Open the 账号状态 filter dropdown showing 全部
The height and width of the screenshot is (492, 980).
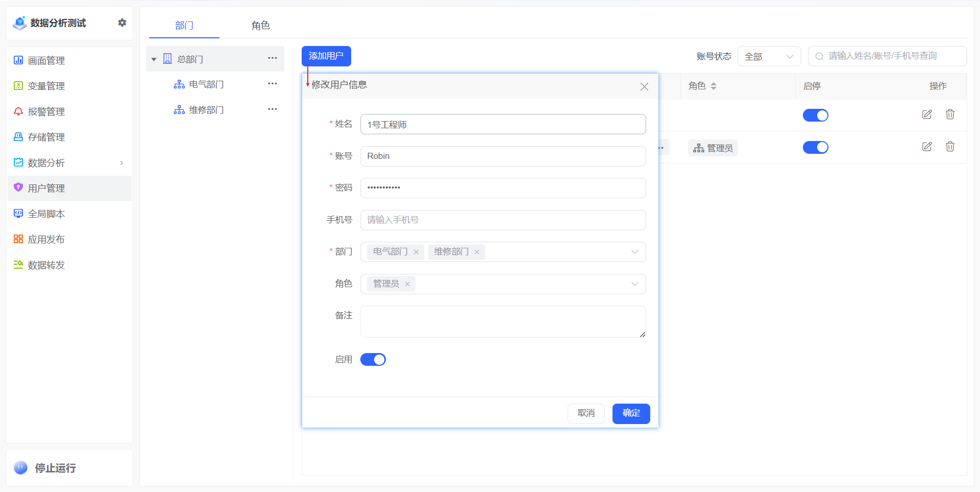769,56
